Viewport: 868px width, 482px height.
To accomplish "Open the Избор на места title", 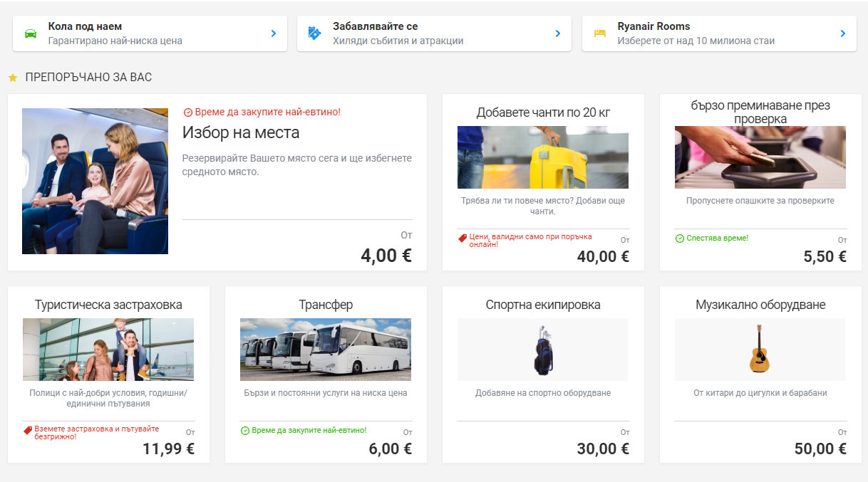I will point(241,132).
